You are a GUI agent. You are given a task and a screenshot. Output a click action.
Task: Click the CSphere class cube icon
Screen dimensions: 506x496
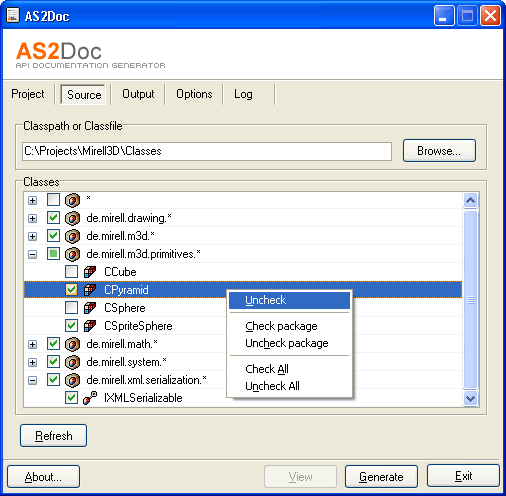(90, 308)
